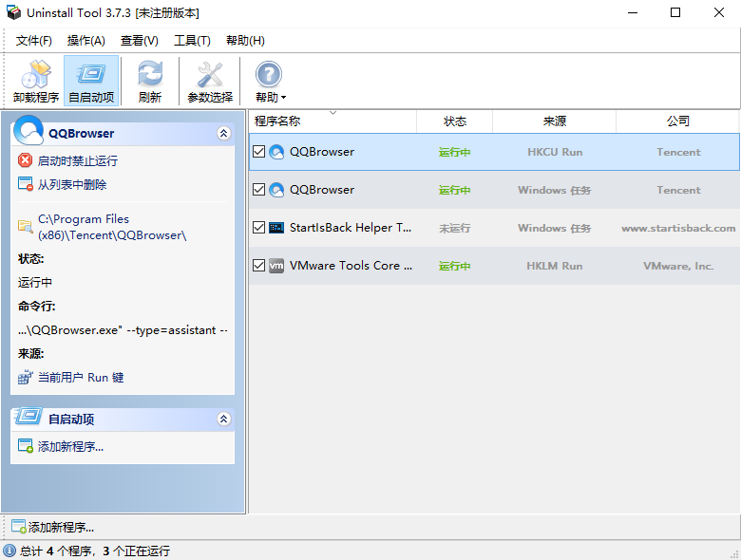This screenshot has height=560, width=741.
Task: Open 参数选择 preferences tools icon
Action: coord(209,75)
